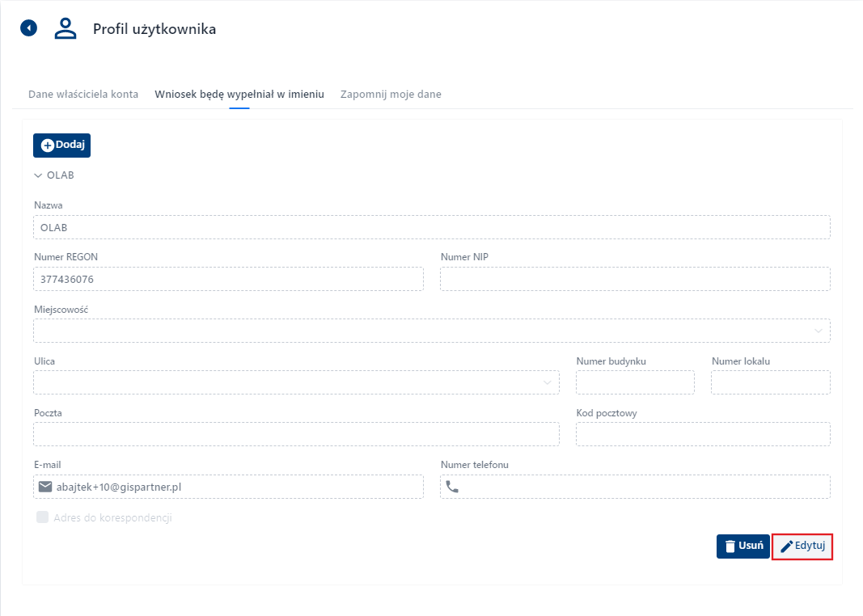The height and width of the screenshot is (616, 863).
Task: Switch to Zapomnij moje dane tab
Action: (391, 94)
